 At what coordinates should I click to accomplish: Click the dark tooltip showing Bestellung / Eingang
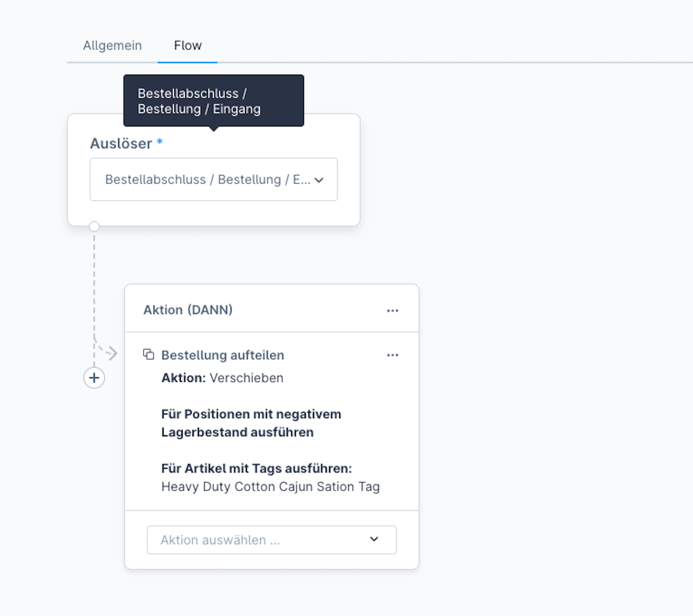(214, 101)
